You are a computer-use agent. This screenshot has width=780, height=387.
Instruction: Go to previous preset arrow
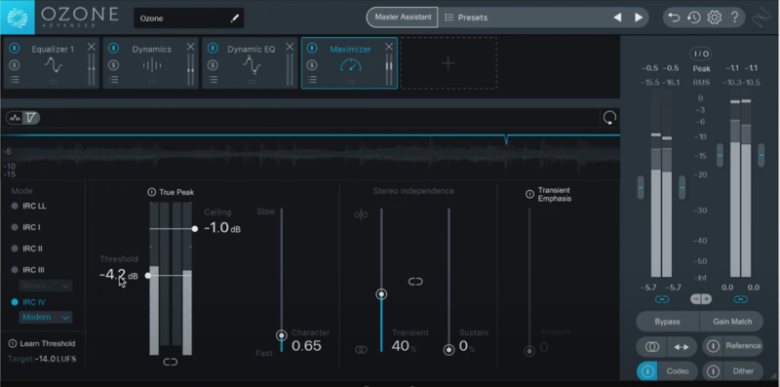(617, 17)
